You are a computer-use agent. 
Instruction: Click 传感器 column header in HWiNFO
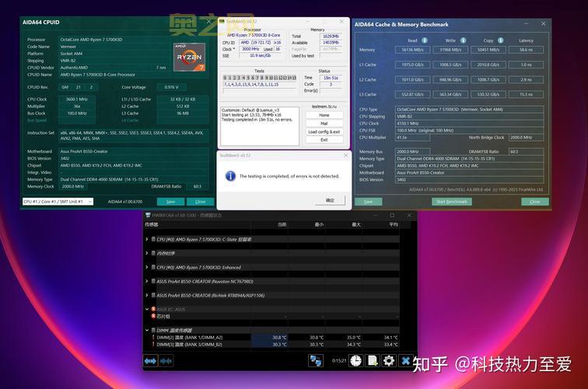(x=152, y=224)
